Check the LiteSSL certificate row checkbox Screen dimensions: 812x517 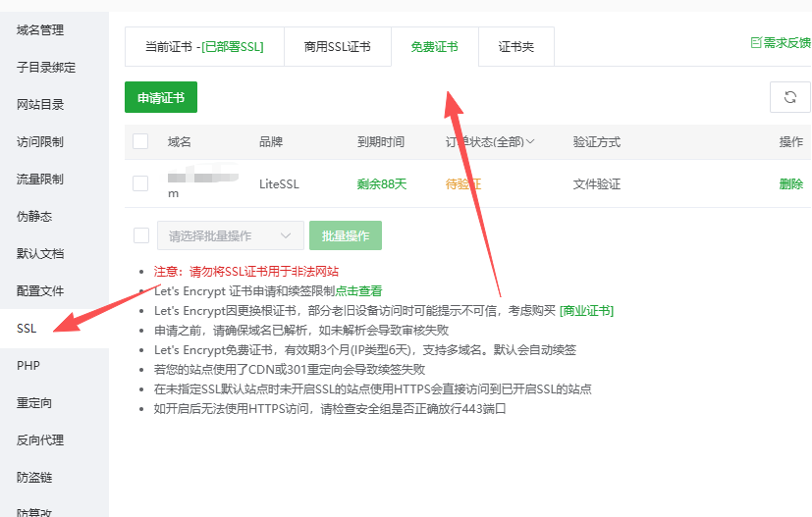point(140,183)
